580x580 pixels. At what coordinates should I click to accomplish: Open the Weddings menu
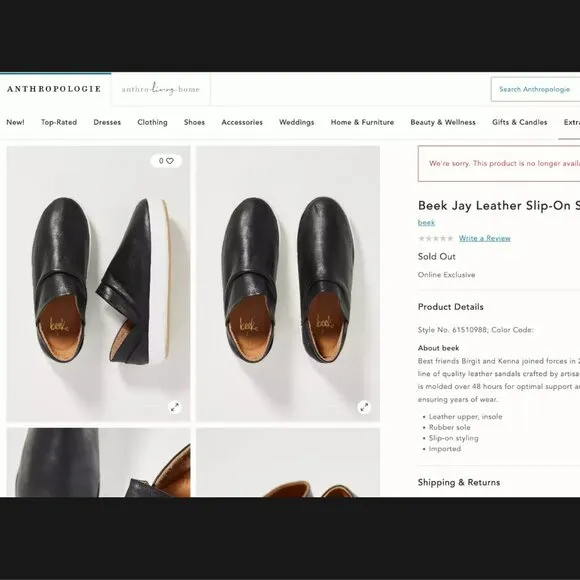[x=296, y=122]
